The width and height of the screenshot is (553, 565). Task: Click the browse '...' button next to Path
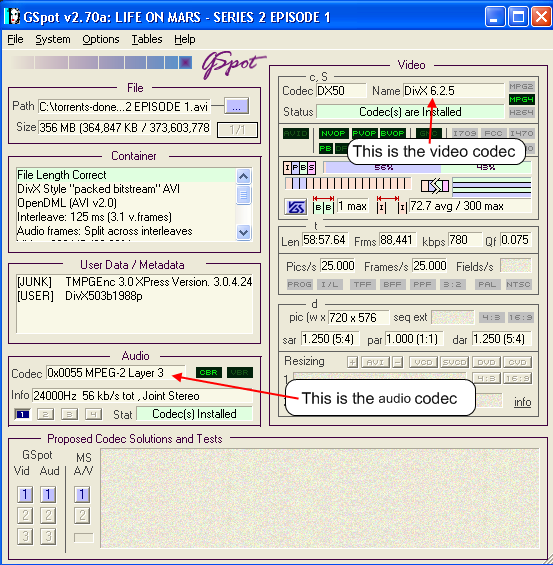(x=236, y=106)
